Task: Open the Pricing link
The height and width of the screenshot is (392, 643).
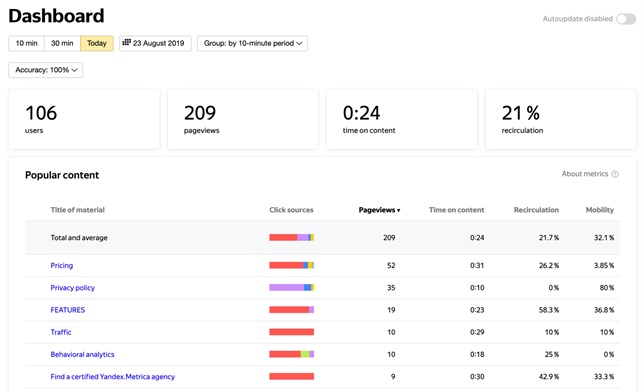Action: pyautogui.click(x=62, y=265)
